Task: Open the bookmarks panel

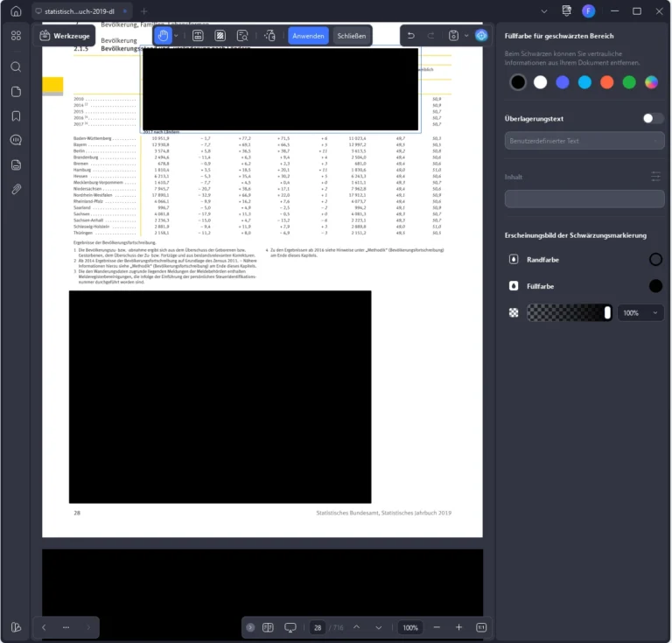Action: 16,116
